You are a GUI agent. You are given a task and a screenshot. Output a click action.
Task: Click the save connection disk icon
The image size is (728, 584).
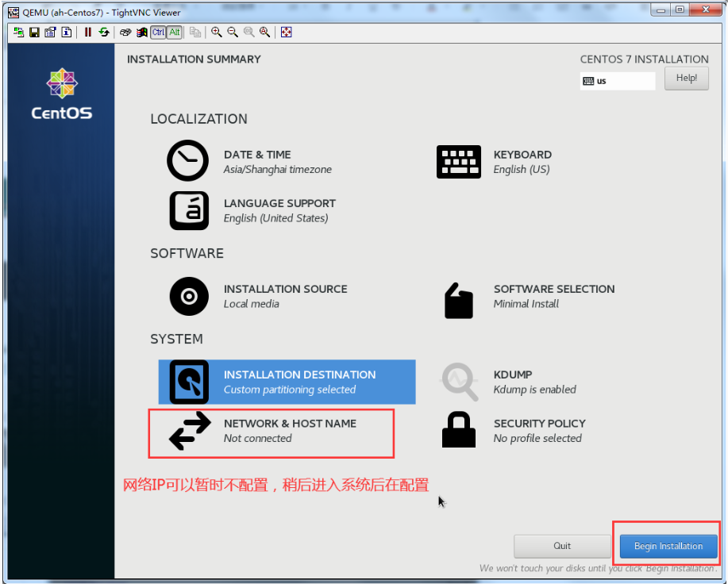[x=34, y=33]
